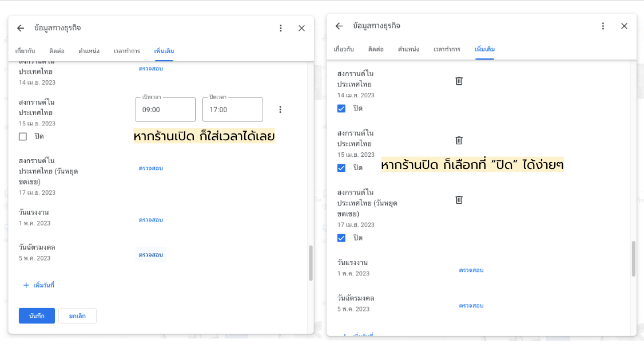Click the ยกเลิก button
The width and height of the screenshot is (644, 351).
coord(77,316)
